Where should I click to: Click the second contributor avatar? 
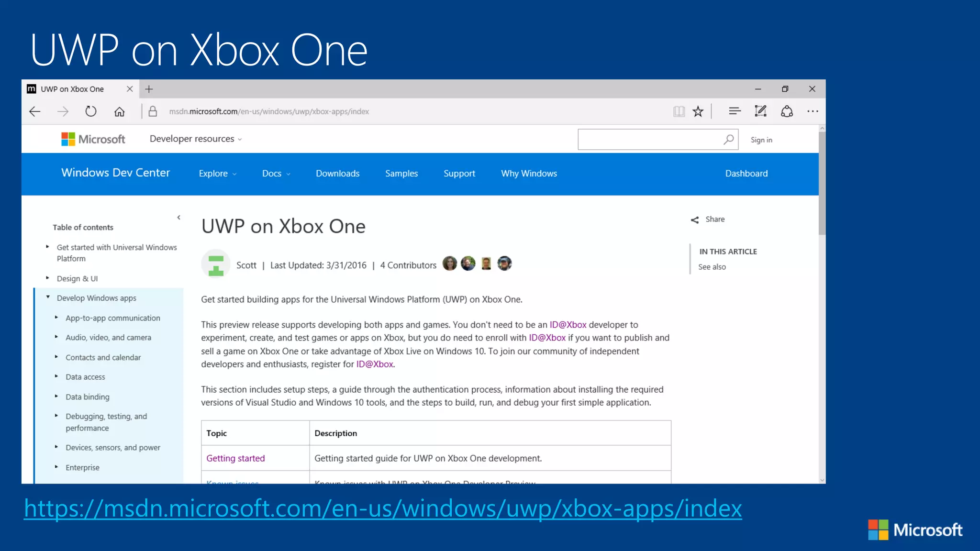coord(468,264)
